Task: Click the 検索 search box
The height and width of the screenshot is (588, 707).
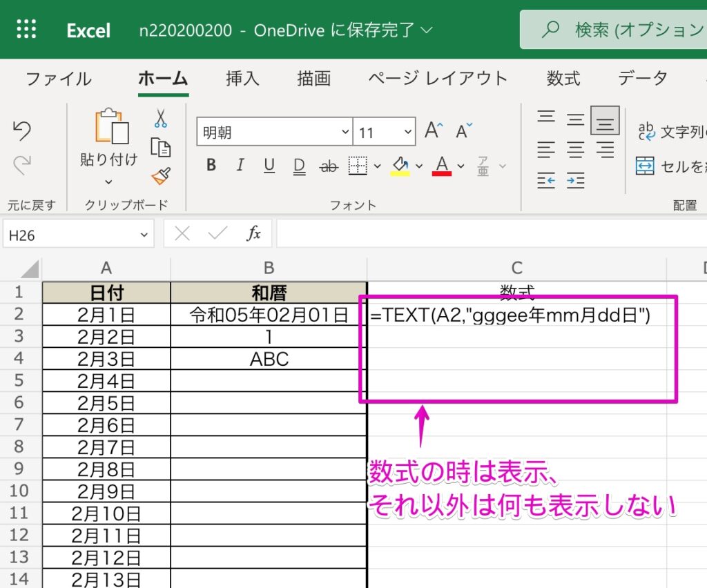Action: point(613,30)
